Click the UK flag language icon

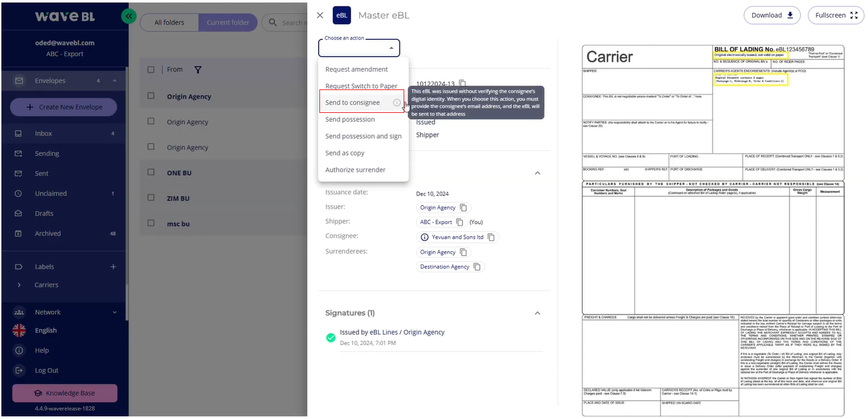point(19,330)
